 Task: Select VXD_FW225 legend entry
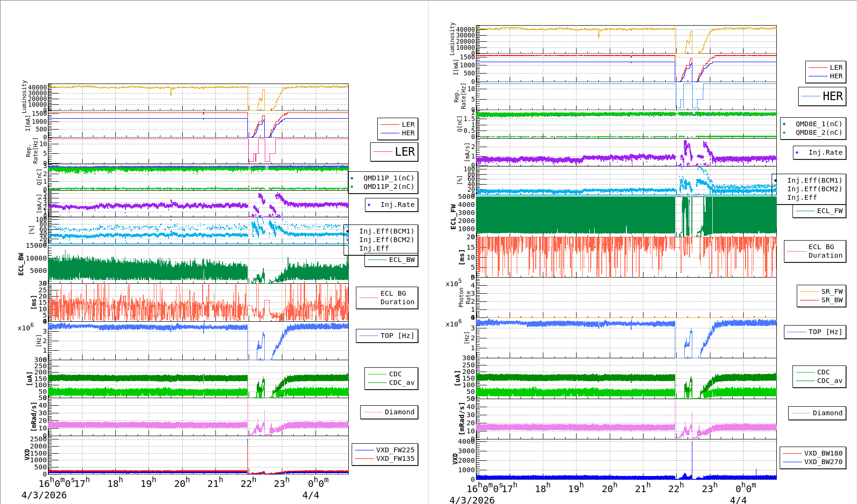tap(395, 450)
